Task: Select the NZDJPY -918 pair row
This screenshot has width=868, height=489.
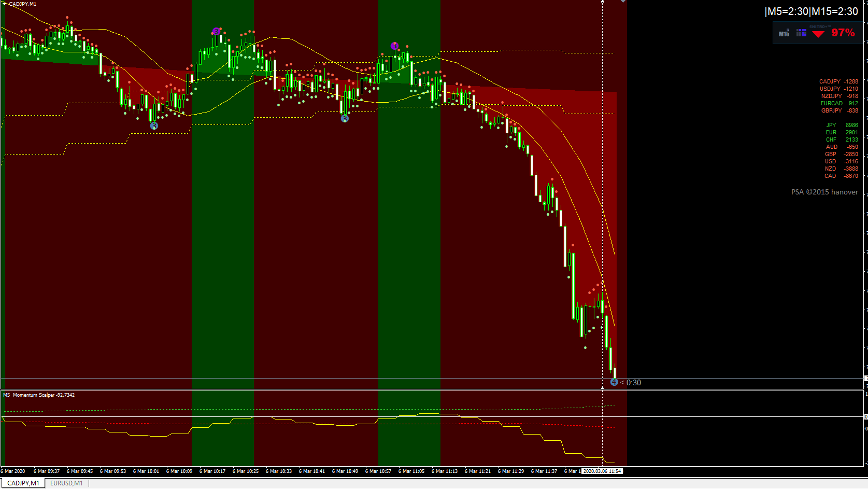Action: [839, 96]
